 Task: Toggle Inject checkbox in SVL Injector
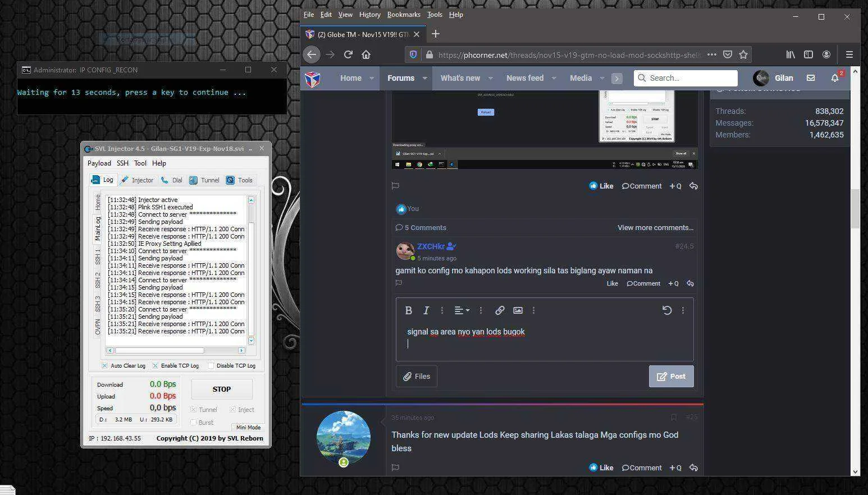click(232, 410)
